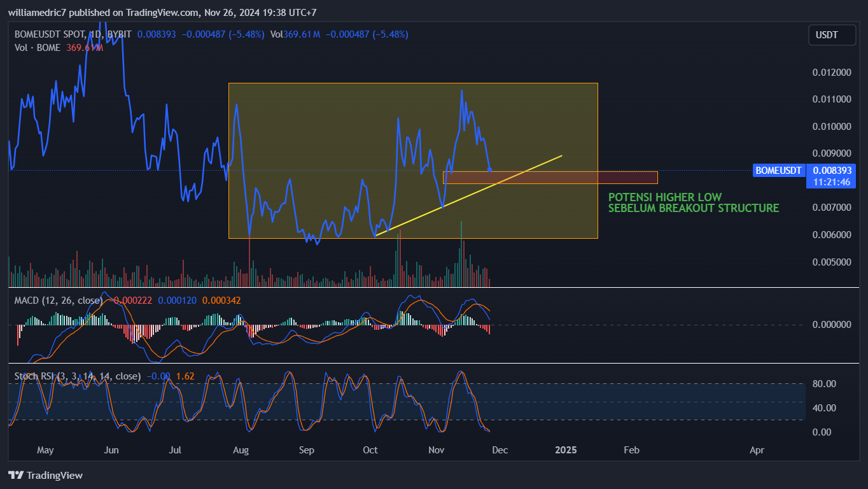The width and height of the screenshot is (868, 489).
Task: Click the 0.012000 price axis label
Action: 832,72
